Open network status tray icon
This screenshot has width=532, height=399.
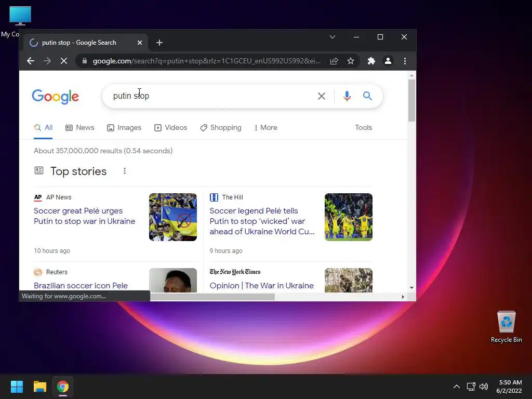pos(471,387)
